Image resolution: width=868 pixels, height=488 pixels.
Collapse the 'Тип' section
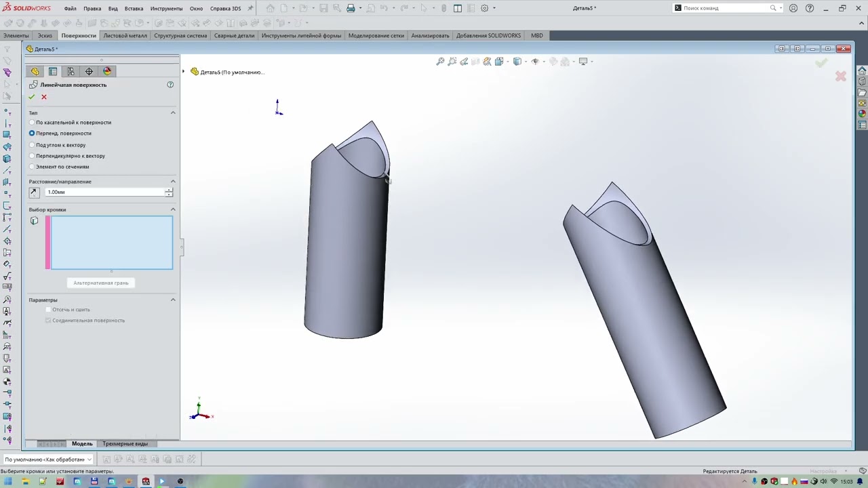coord(173,113)
